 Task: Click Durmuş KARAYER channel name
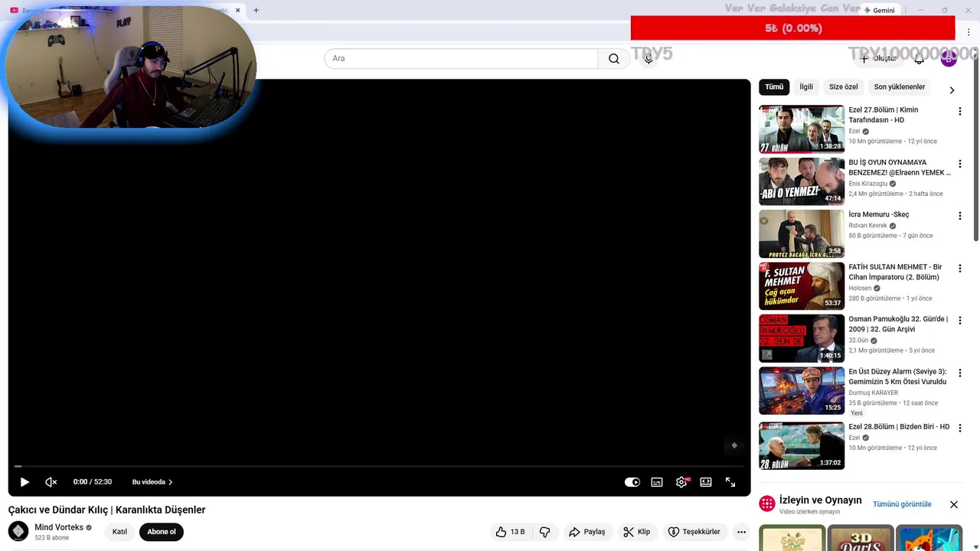[x=873, y=393]
